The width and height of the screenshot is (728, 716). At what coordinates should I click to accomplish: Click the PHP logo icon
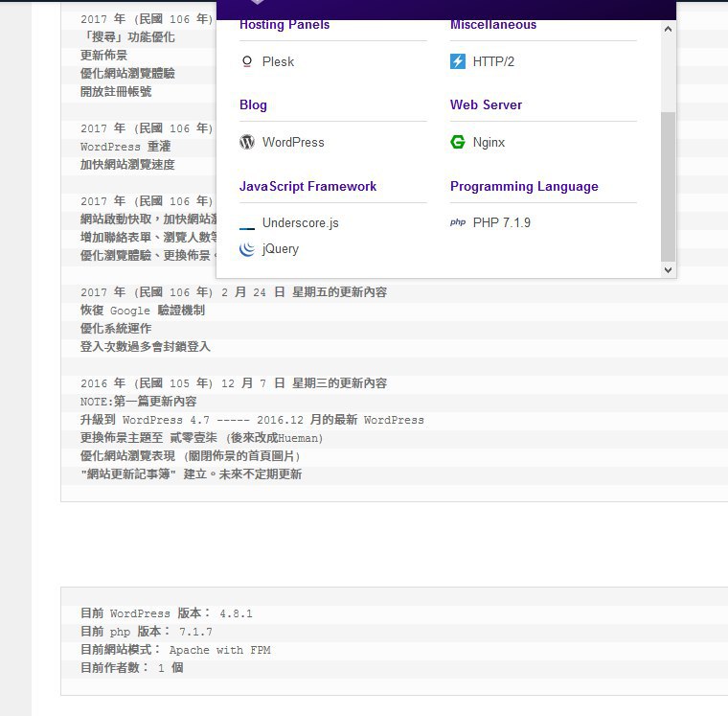[458, 222]
